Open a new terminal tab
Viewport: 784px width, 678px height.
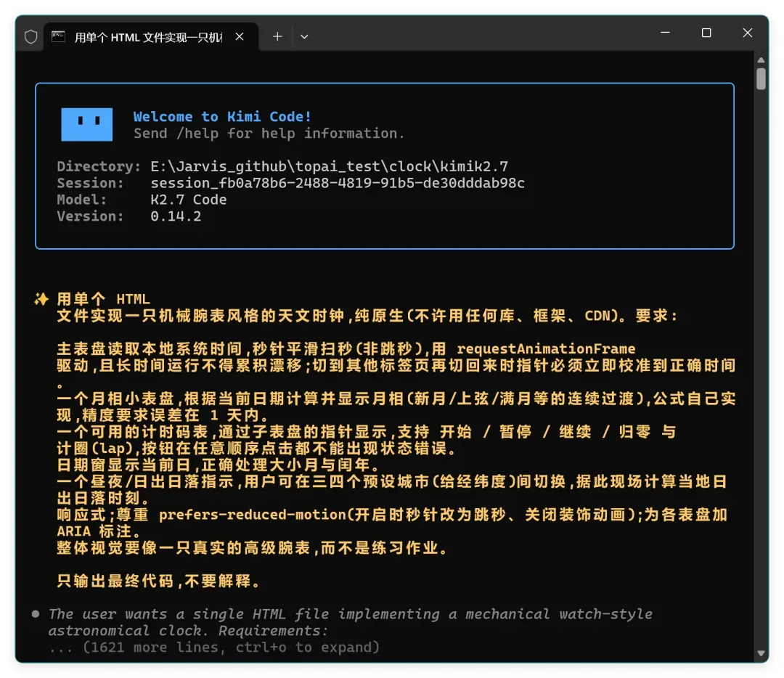(277, 36)
